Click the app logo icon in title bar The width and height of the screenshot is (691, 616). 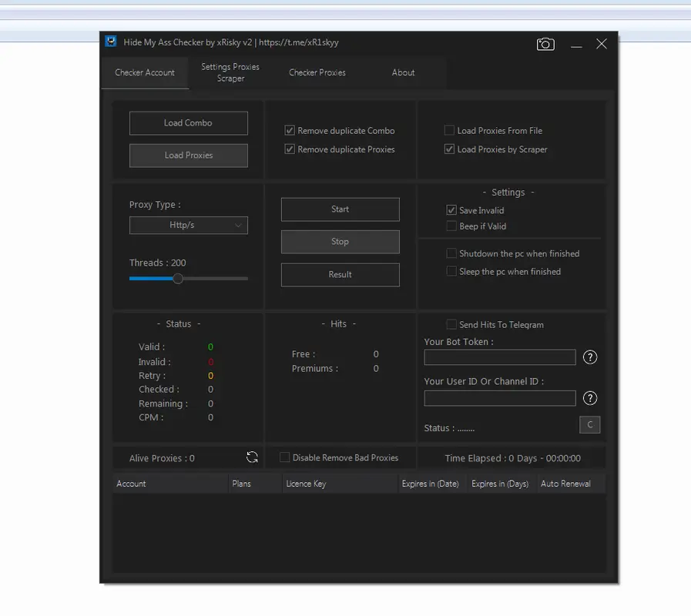tap(112, 42)
